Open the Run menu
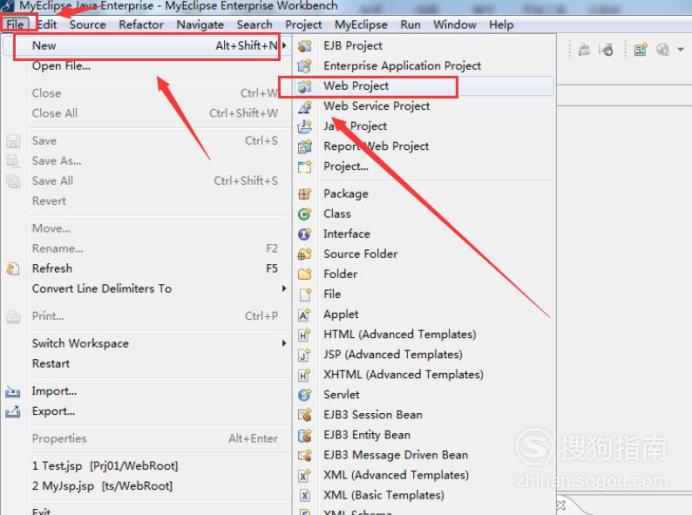 [410, 24]
